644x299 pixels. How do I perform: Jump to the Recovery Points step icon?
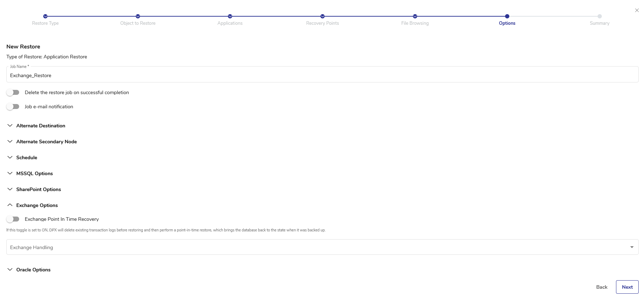[323, 16]
